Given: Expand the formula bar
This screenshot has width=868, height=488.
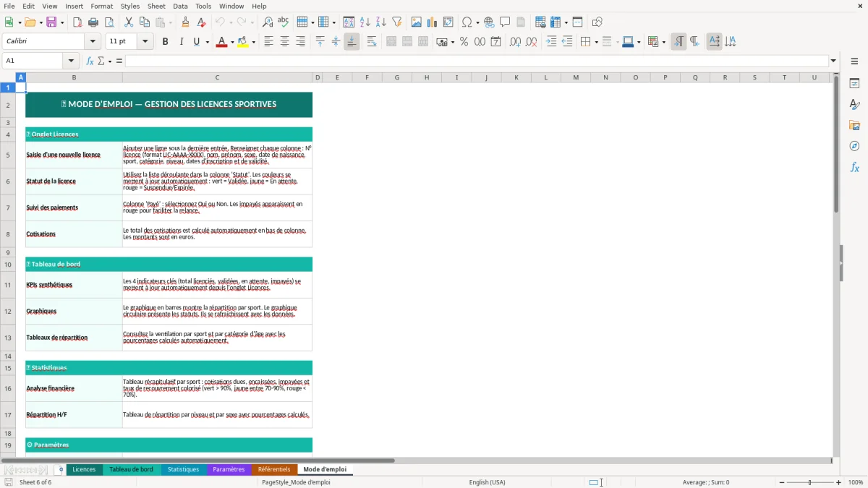Looking at the screenshot, I should (x=833, y=61).
